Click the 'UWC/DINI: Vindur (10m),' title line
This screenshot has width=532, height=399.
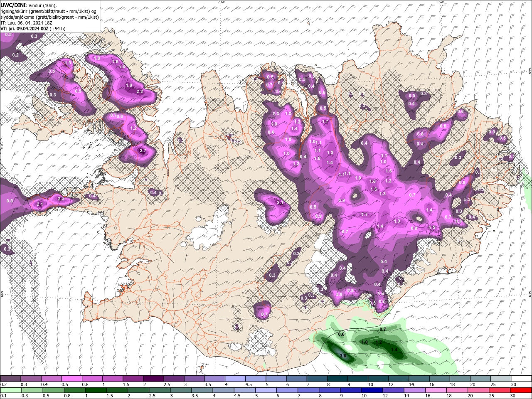[x=29, y=5]
